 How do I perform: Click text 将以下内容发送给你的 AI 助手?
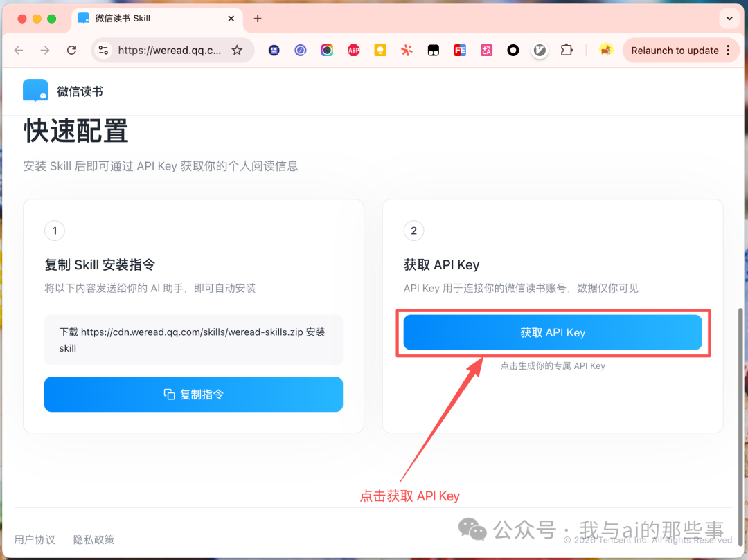[x=150, y=288]
